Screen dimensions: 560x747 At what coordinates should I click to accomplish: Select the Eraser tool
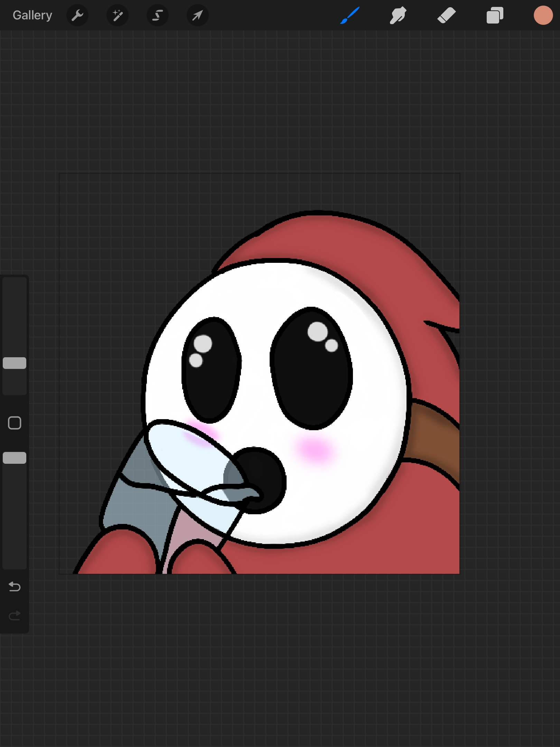(x=447, y=16)
